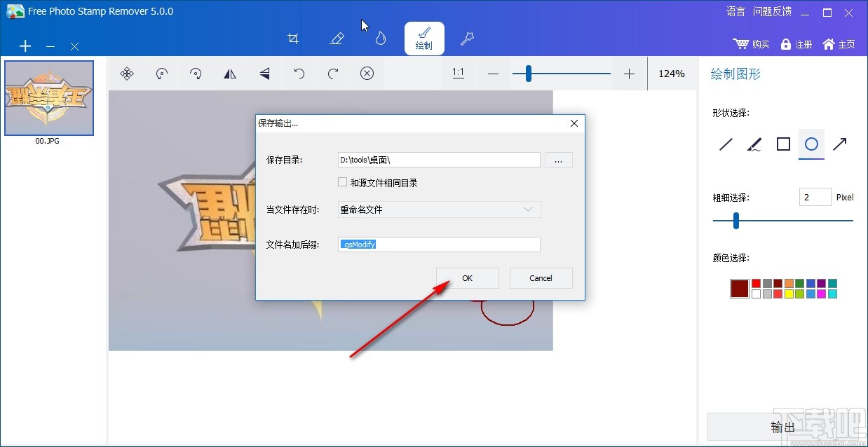Open the 语言 language menu
The image size is (868, 447).
click(735, 11)
